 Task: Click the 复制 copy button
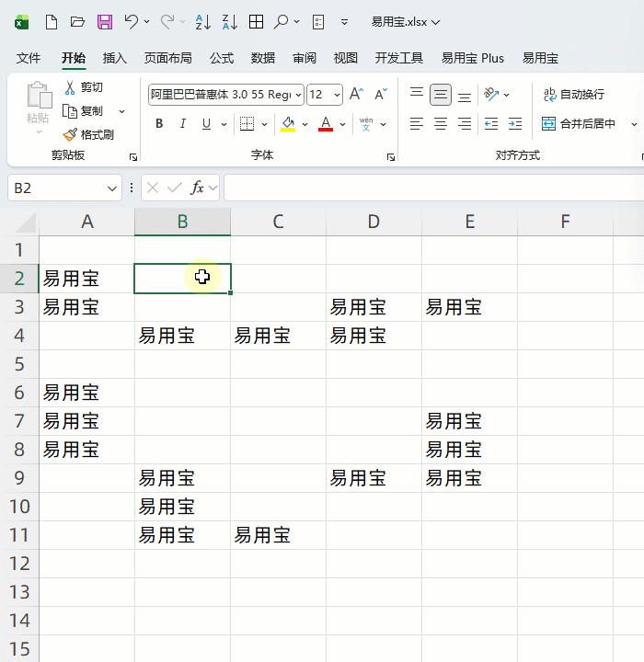(83, 111)
